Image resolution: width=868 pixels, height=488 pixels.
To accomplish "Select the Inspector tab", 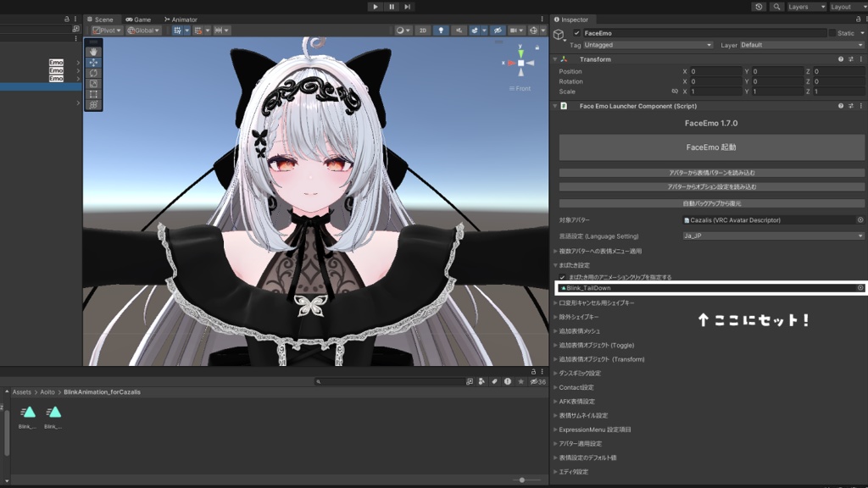I will click(x=572, y=19).
